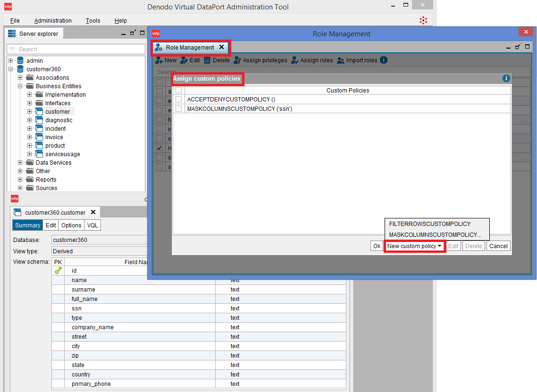Screen dimensions: 537x392
Task: Click the Server explorer panel icon
Action: click(12, 33)
